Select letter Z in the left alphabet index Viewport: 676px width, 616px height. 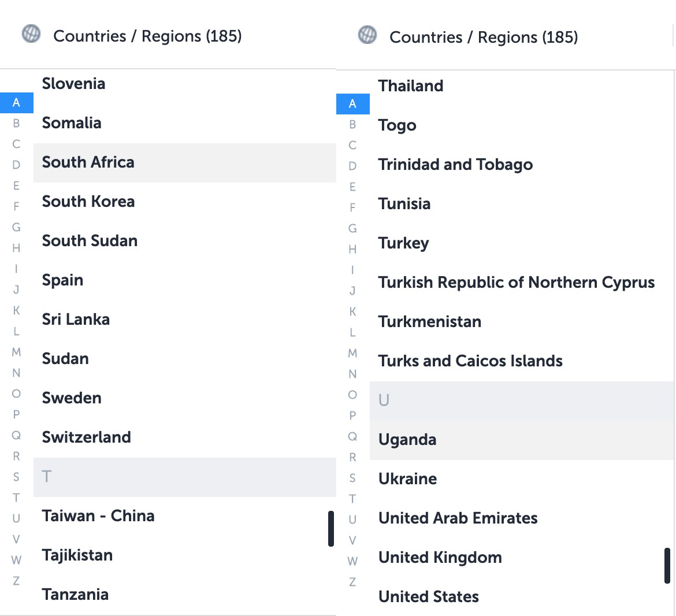click(16, 581)
